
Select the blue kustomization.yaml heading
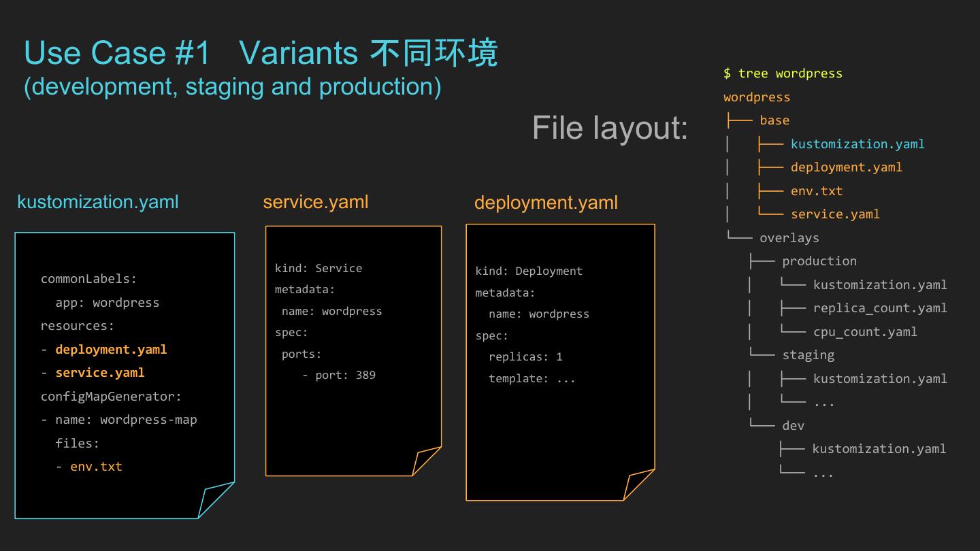pos(98,202)
